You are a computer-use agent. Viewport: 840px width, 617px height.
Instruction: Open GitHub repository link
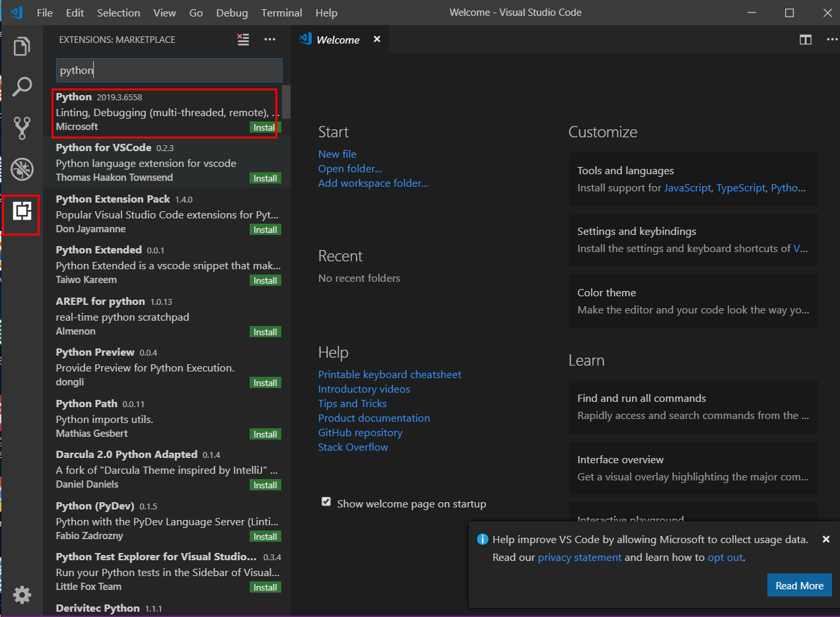click(360, 432)
